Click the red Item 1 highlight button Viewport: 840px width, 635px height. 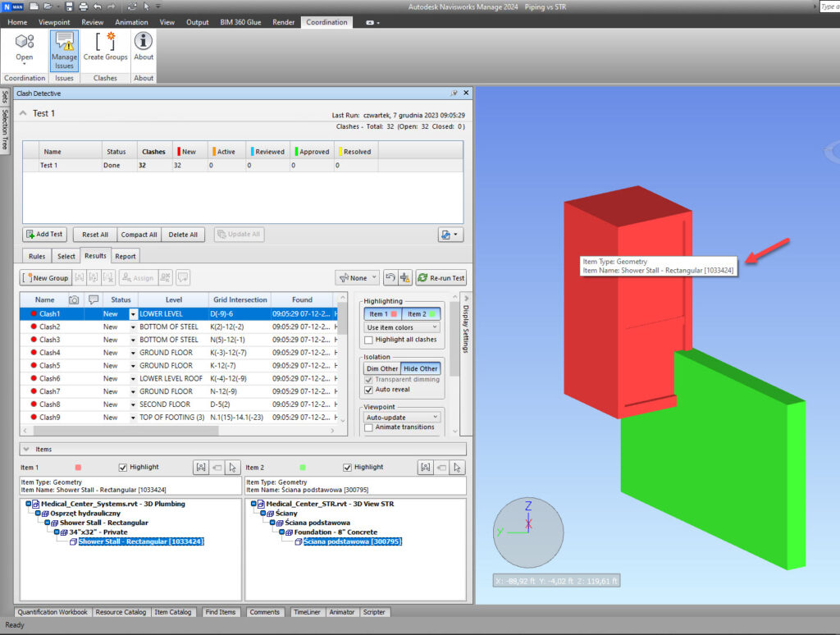point(382,314)
